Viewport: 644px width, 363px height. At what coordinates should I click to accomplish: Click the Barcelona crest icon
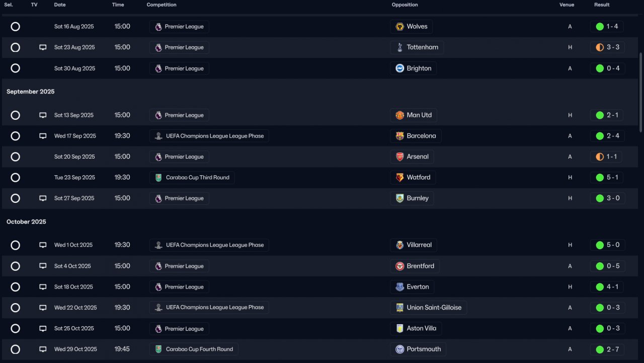click(x=400, y=136)
